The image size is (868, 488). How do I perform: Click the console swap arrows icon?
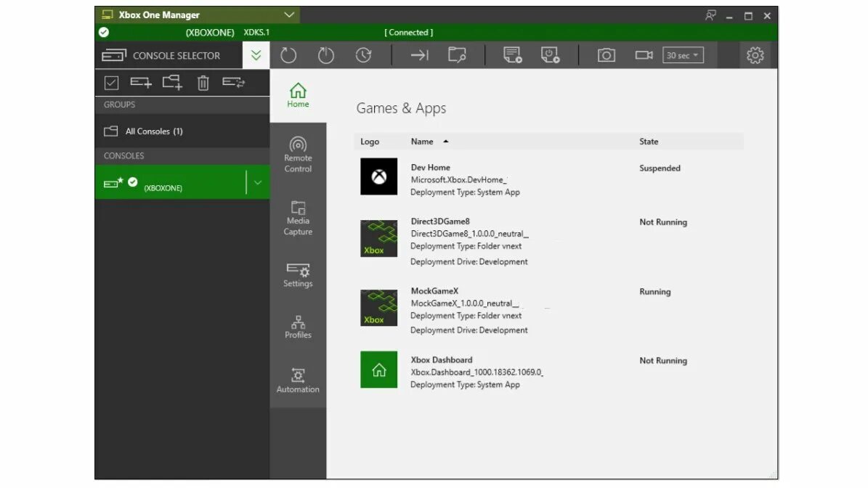(x=233, y=83)
